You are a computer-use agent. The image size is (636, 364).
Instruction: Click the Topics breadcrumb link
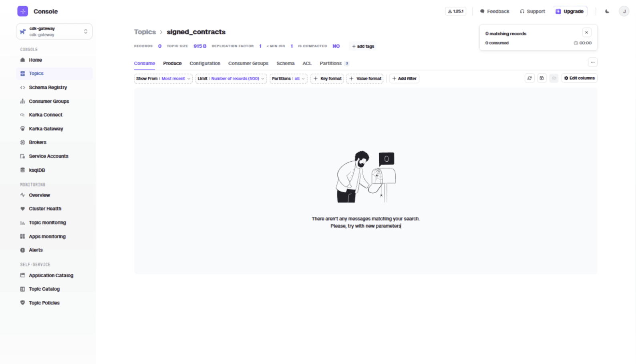(145, 32)
